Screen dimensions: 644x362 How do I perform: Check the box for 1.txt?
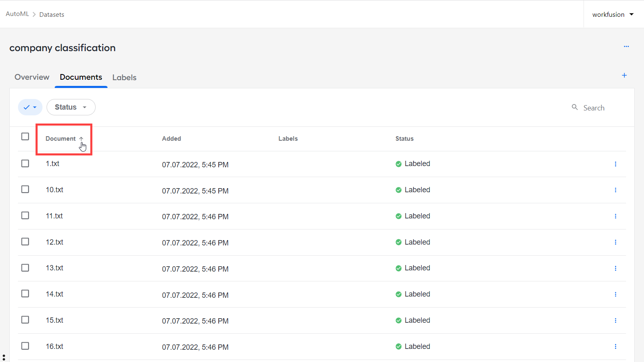(25, 164)
